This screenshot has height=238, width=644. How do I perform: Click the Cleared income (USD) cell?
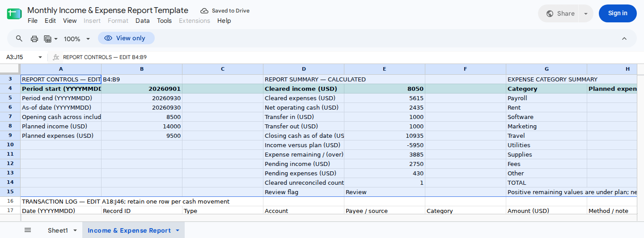[x=304, y=89]
